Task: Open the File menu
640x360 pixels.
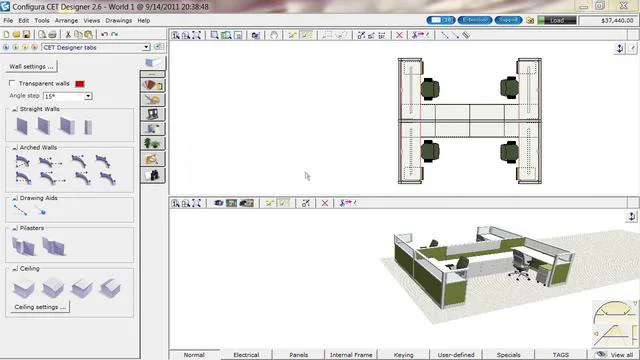Action: pyautogui.click(x=8, y=20)
